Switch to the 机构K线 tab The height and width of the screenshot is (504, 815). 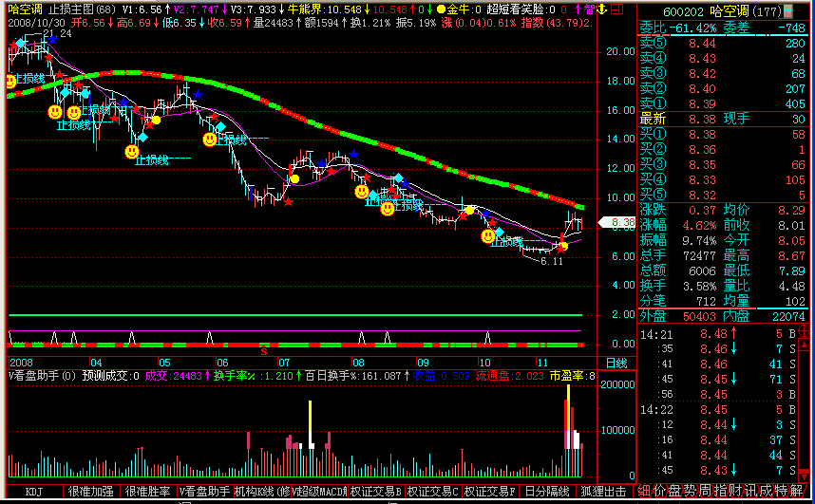point(262,491)
